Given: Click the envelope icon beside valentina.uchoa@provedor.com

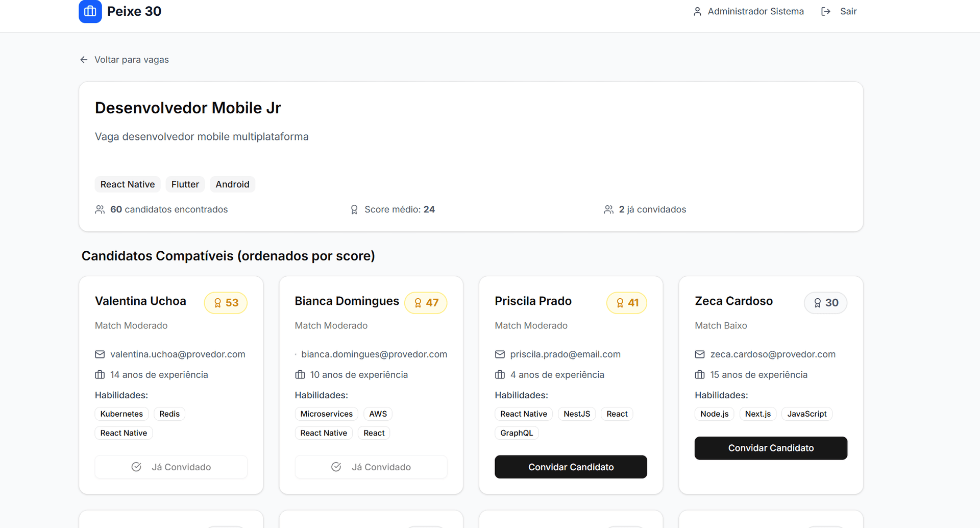Looking at the screenshot, I should (100, 354).
